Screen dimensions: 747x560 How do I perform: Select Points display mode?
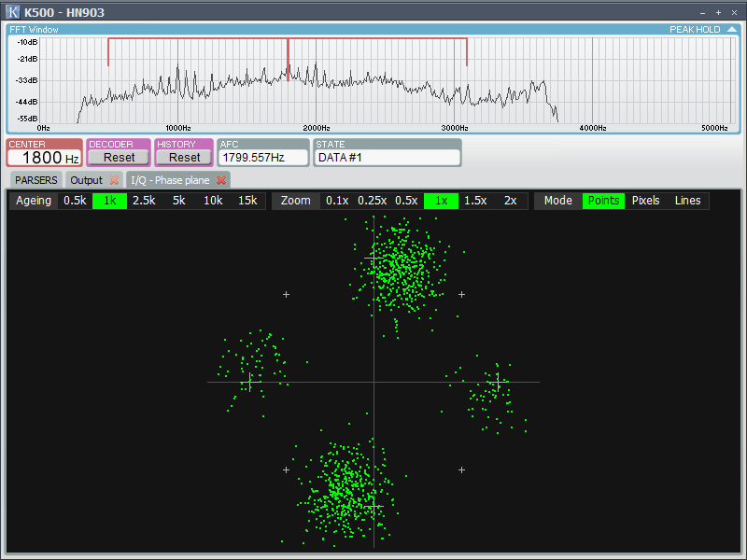[x=603, y=200]
